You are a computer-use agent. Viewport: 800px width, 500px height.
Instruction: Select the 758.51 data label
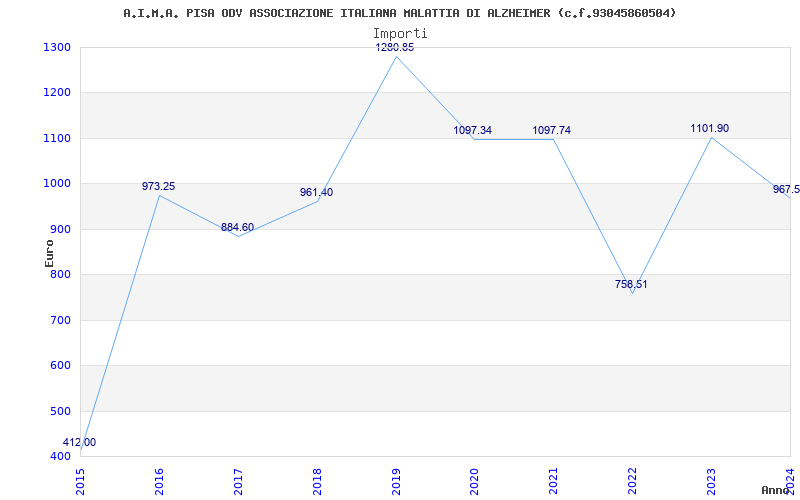point(631,284)
